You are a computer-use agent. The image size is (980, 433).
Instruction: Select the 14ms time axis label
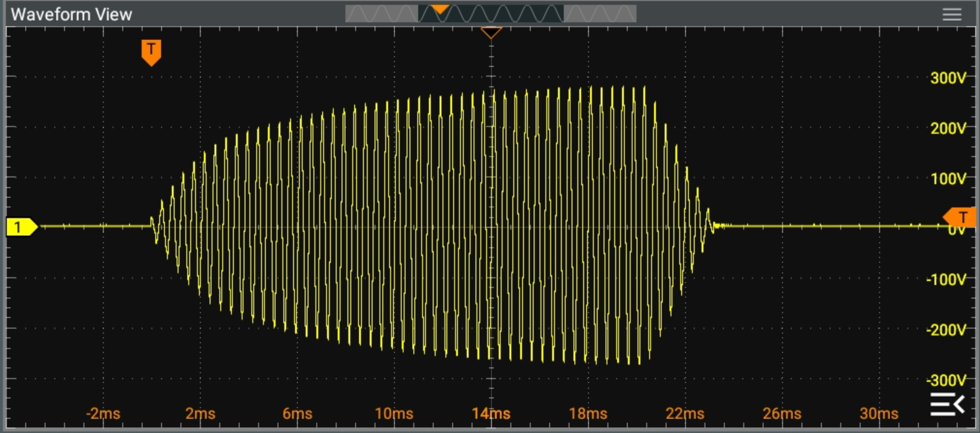tap(491, 414)
